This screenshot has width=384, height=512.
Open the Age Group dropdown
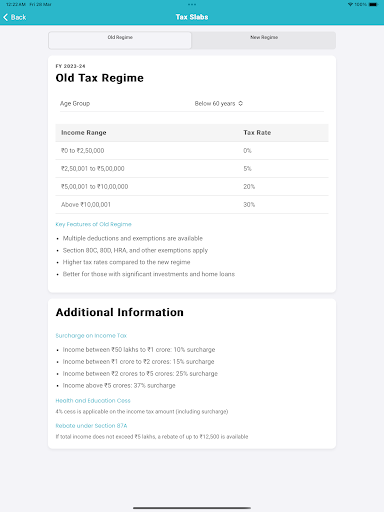(x=192, y=103)
